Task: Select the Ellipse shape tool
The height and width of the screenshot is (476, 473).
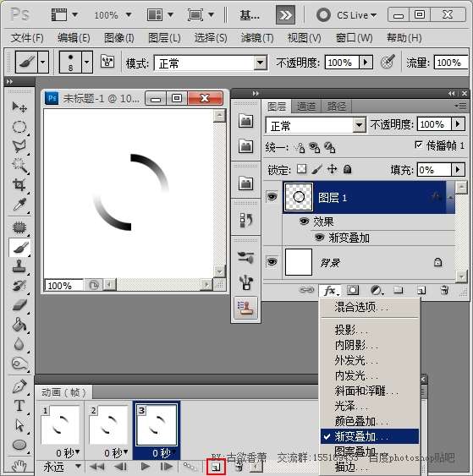Action: click(19, 445)
